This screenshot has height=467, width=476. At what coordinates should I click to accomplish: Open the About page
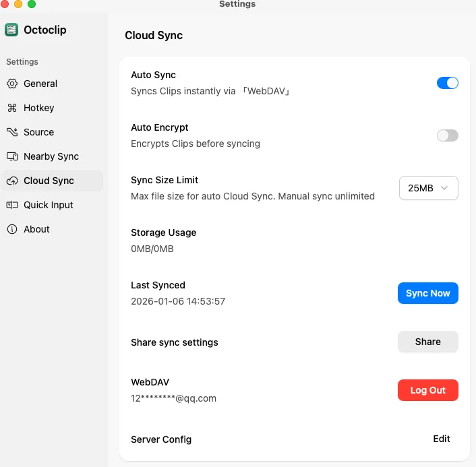coord(52,229)
